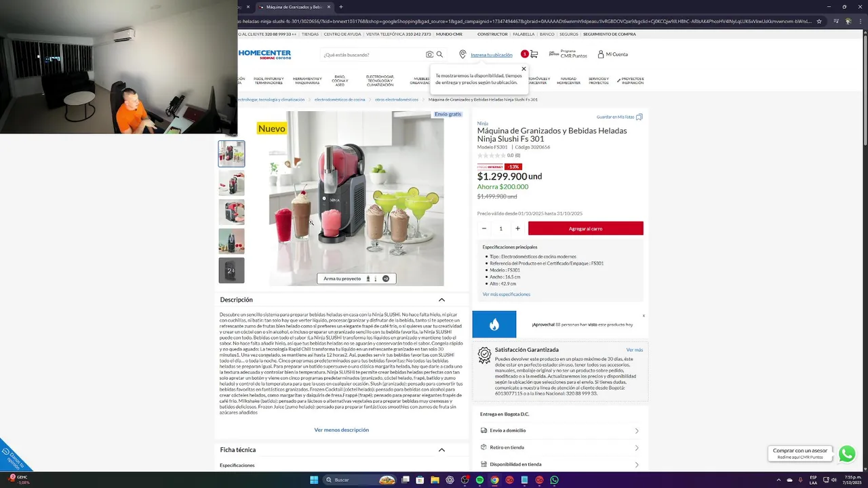Screen dimensions: 868x488
Task: Click electrodomésticos de cocina breadcrumb
Action: tap(340, 100)
